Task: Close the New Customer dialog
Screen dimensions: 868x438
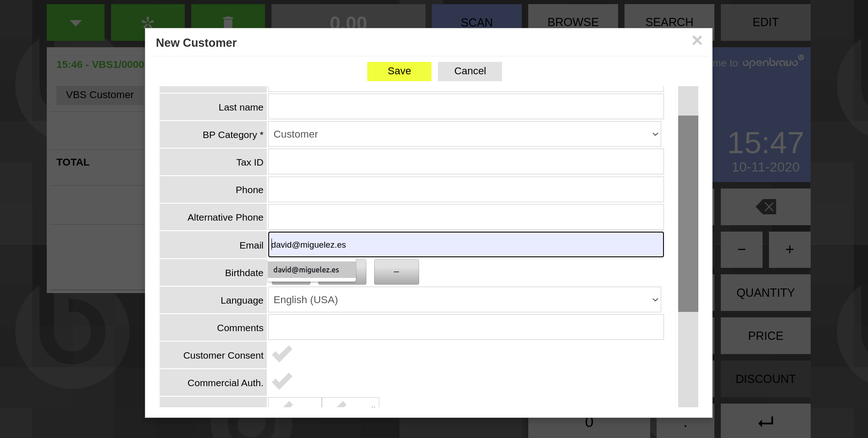Action: coord(697,41)
